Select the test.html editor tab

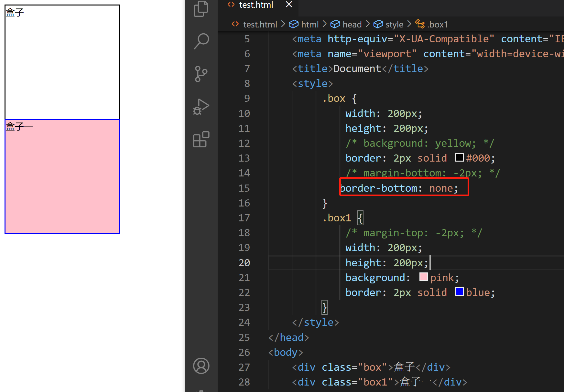[x=256, y=5]
